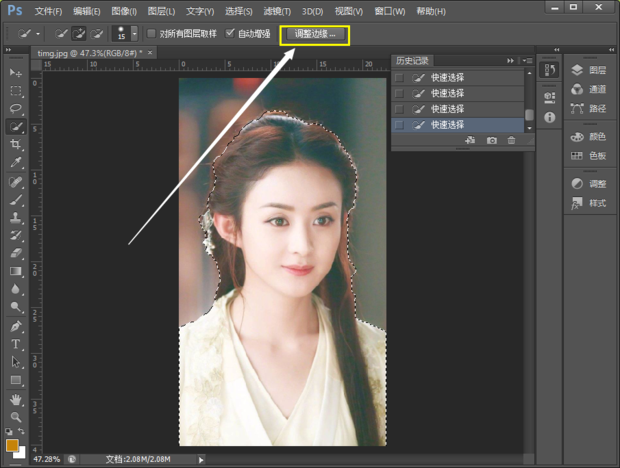Toggle 自动增强 checkbox
Viewport: 620px width, 468px height.
pyautogui.click(x=230, y=34)
